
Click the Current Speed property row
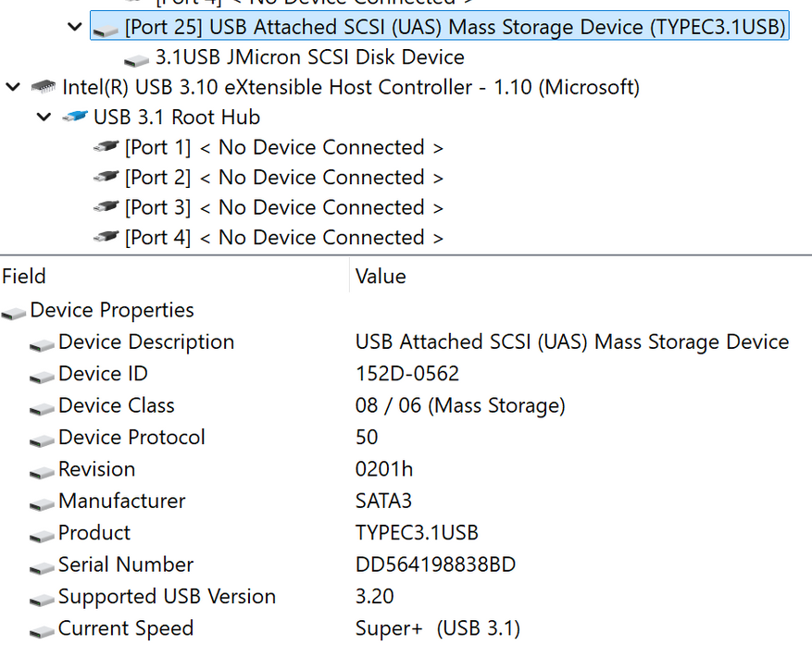click(x=125, y=628)
